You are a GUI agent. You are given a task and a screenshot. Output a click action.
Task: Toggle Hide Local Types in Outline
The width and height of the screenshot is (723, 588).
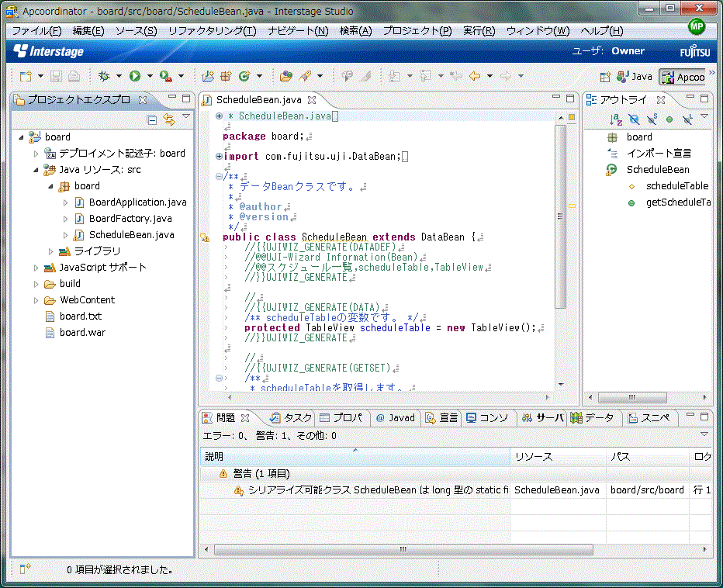click(687, 120)
